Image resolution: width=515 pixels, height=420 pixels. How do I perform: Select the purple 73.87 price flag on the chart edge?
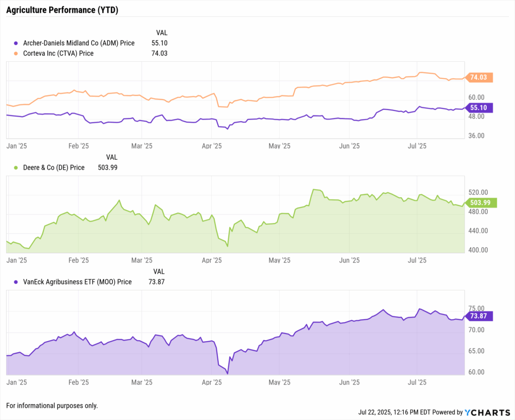coord(479,316)
